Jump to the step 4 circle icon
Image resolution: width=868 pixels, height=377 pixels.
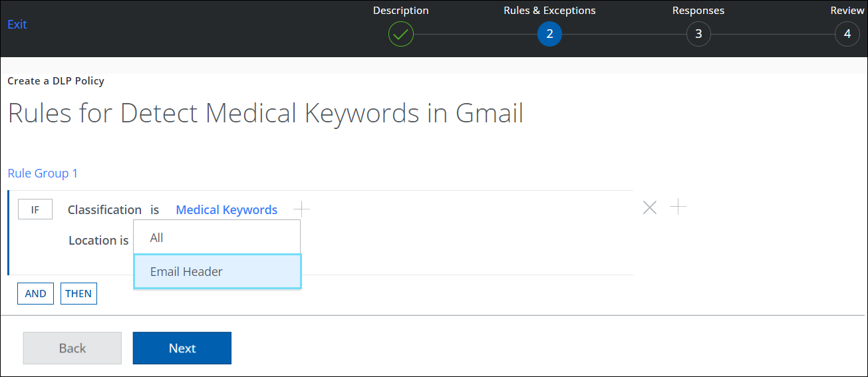(847, 34)
